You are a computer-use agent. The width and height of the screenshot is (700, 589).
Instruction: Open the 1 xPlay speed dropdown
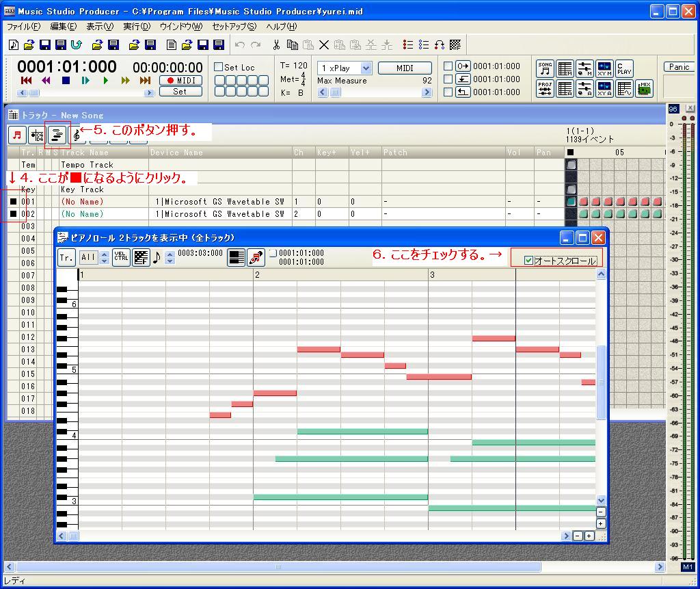pos(366,68)
